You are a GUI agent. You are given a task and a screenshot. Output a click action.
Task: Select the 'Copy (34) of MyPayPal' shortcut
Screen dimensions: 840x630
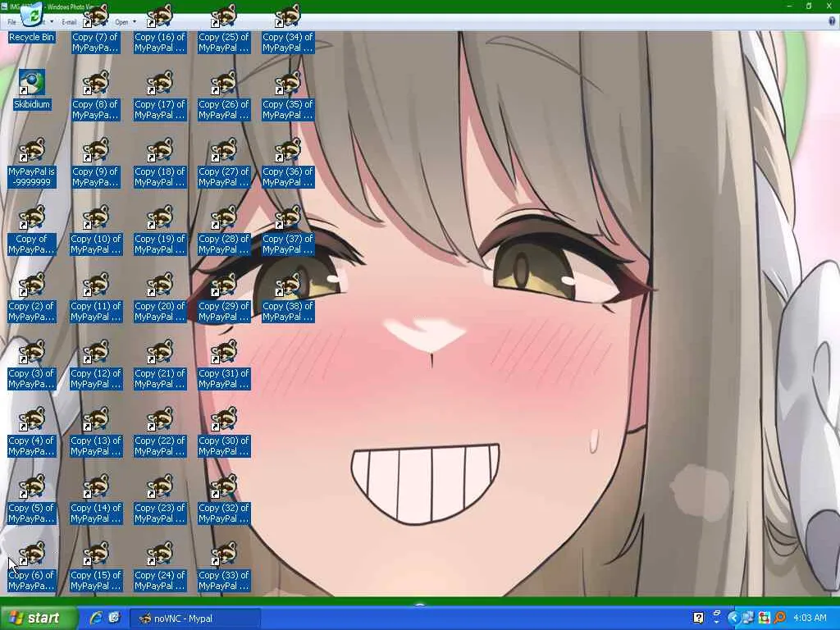(x=288, y=29)
